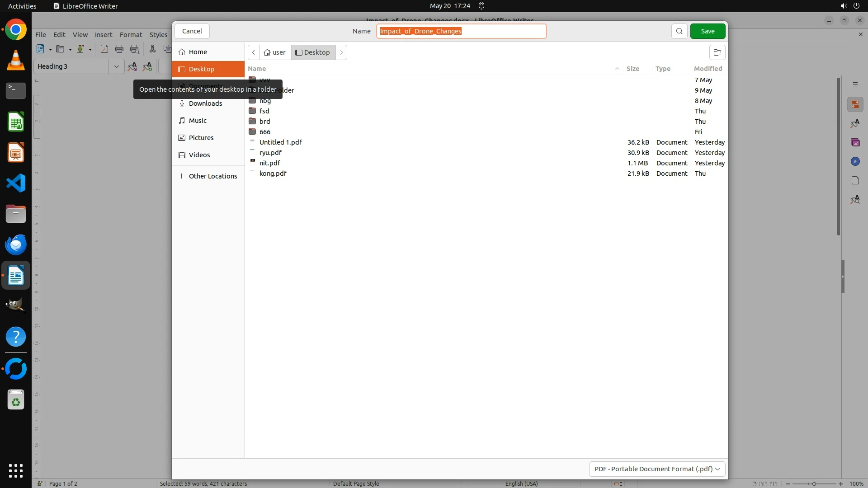Open the sidebar Navigator icon
This screenshot has height=488, width=868.
[x=855, y=162]
